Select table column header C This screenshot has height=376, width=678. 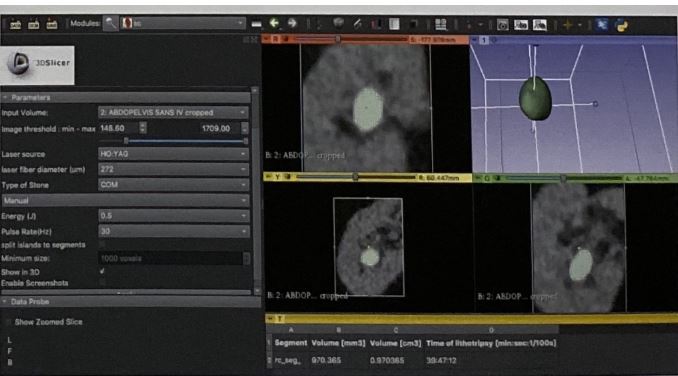pyautogui.click(x=396, y=330)
